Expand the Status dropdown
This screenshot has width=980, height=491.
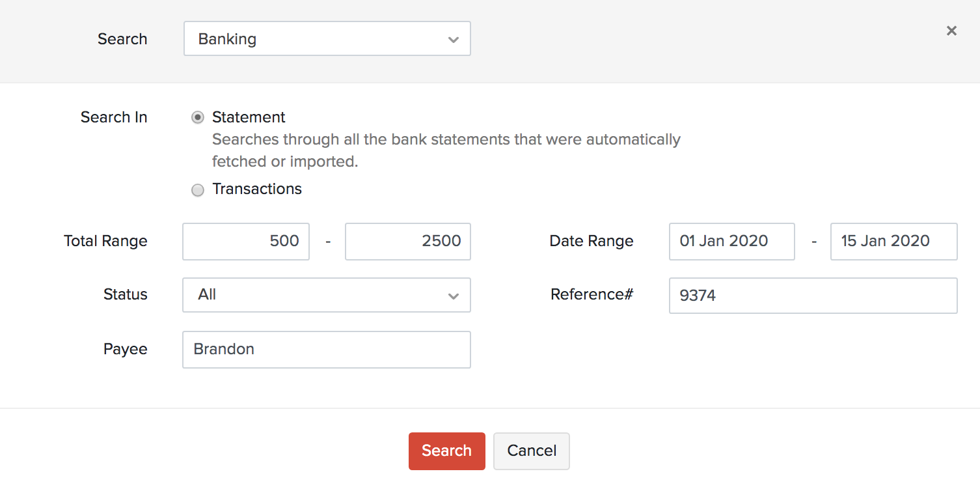click(327, 295)
